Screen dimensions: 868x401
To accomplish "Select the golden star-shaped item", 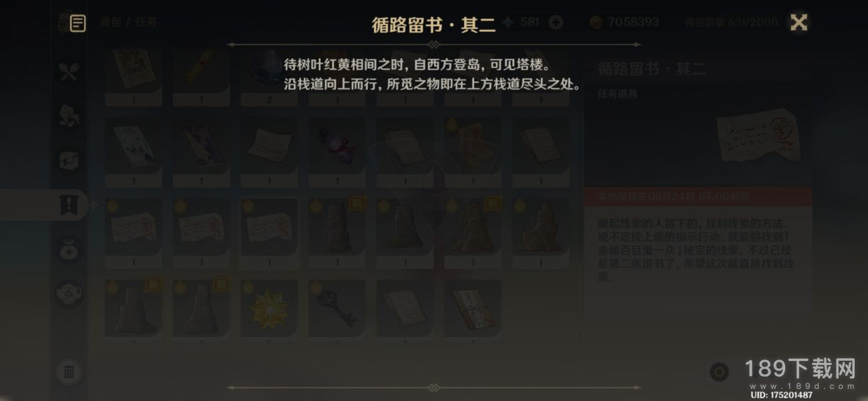I will pos(269,309).
